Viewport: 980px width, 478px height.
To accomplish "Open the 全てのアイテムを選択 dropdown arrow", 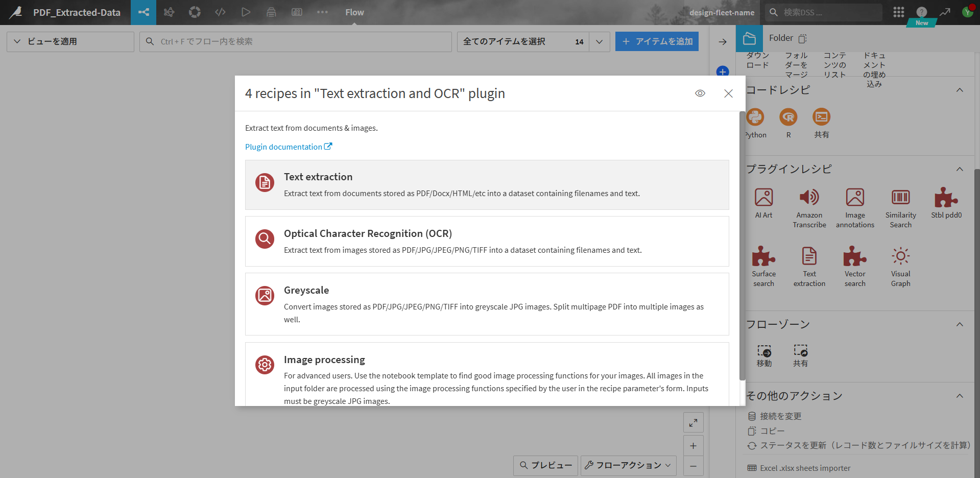I will tap(599, 41).
